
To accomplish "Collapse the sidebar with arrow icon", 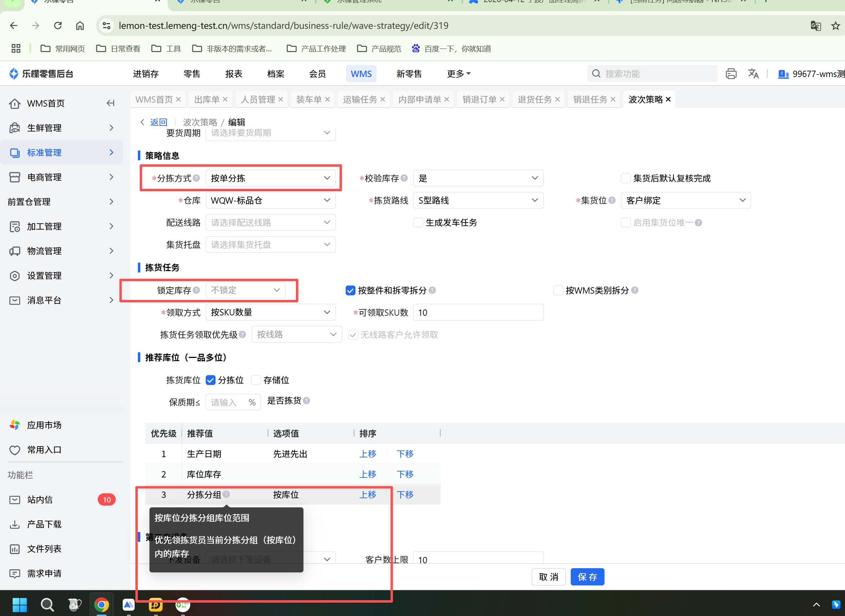I will [x=110, y=103].
